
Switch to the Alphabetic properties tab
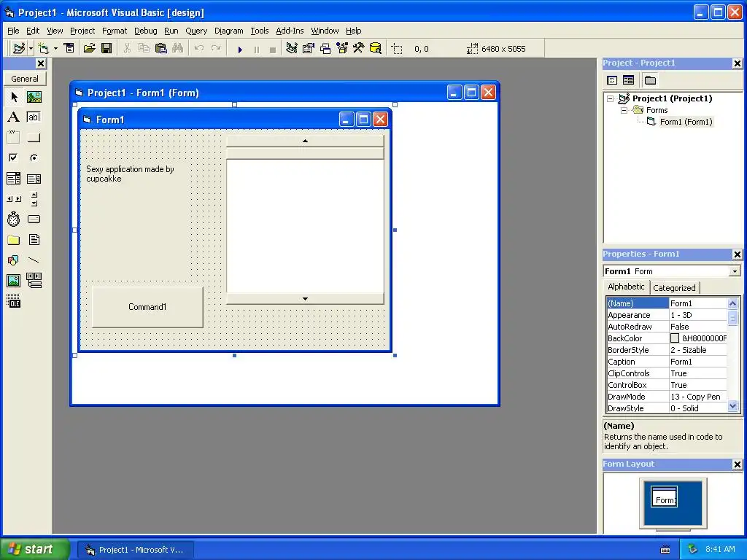626,287
